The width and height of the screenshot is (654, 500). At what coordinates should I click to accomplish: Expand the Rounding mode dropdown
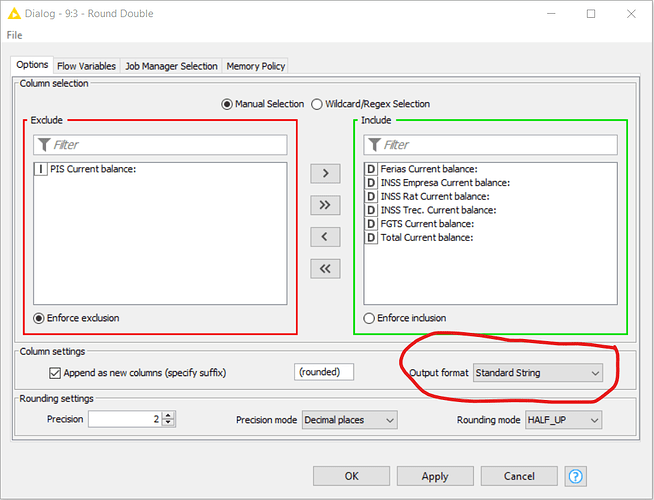(563, 420)
